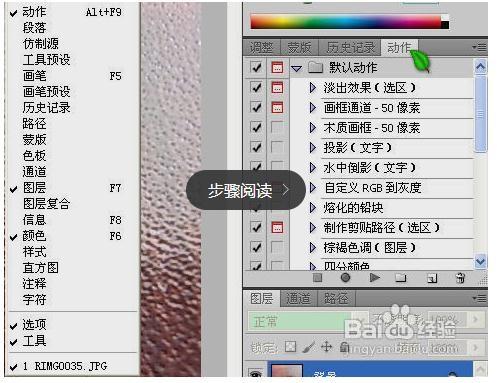Screen dimensions: 497x383
Task: Select 图层复合 menu item
Action: coord(72,204)
